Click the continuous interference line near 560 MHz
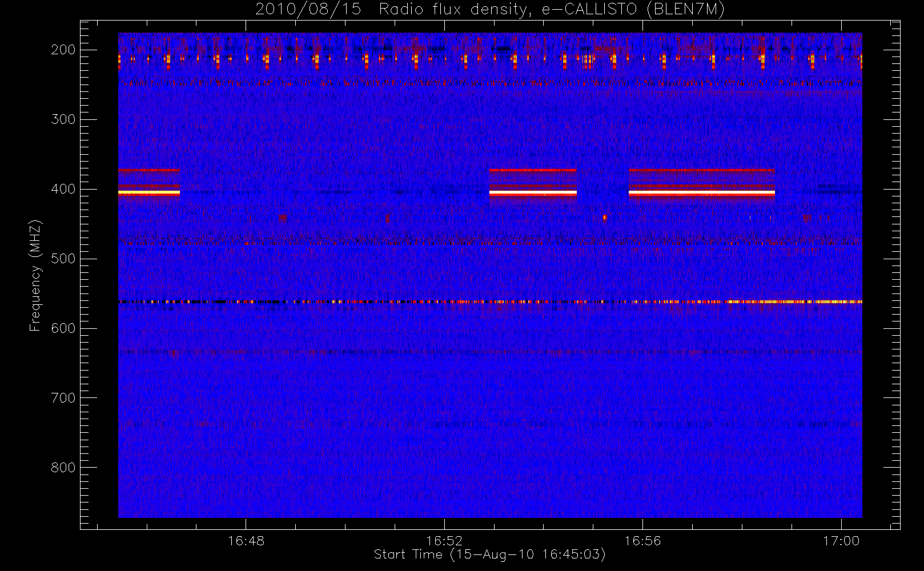Screen dimensions: 924x571 coord(490,301)
